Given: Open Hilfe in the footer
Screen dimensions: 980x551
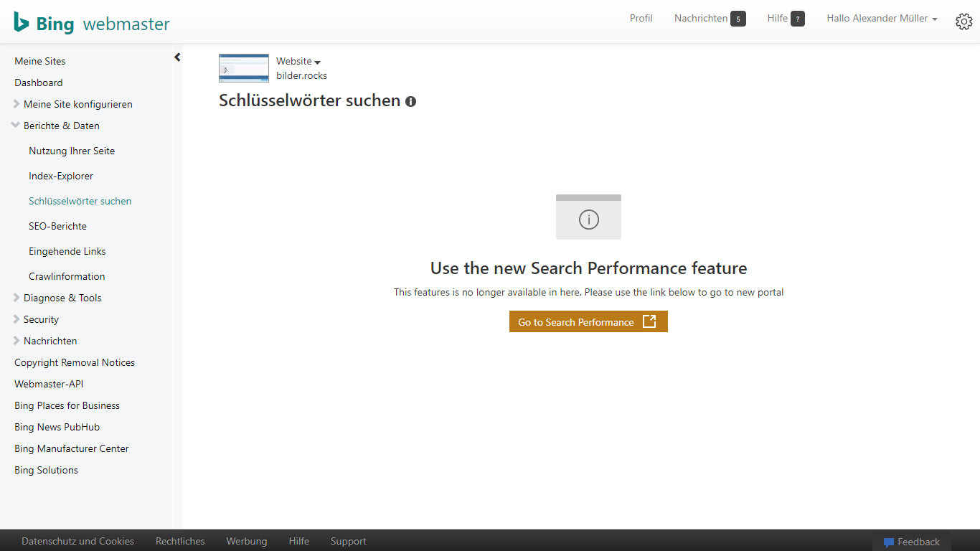Looking at the screenshot, I should coord(299,542).
